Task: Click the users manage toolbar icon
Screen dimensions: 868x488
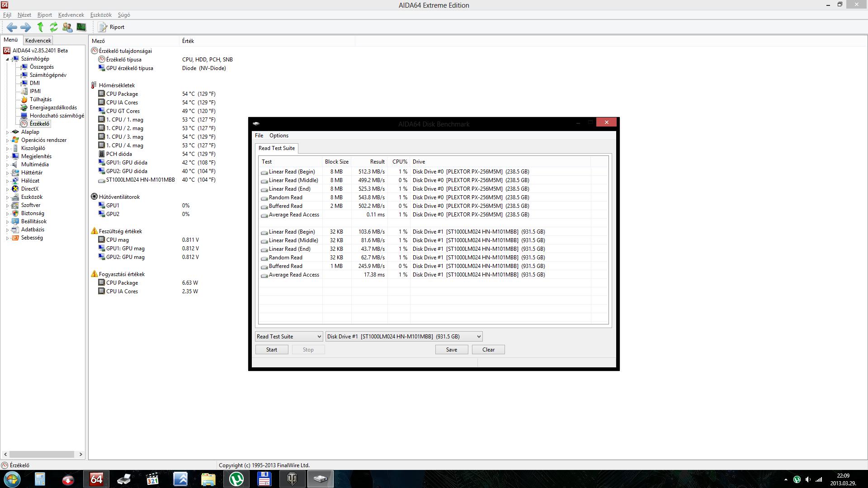Action: coord(67,27)
